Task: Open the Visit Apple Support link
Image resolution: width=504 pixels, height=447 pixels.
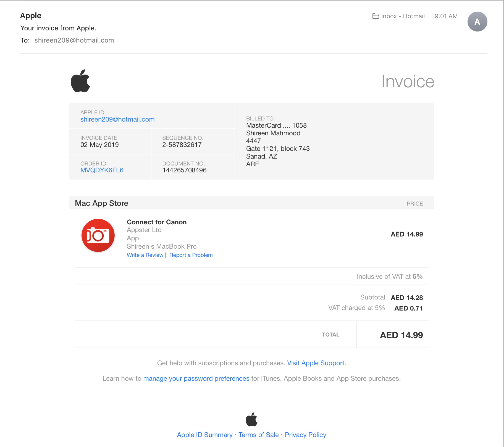Action: [316, 363]
